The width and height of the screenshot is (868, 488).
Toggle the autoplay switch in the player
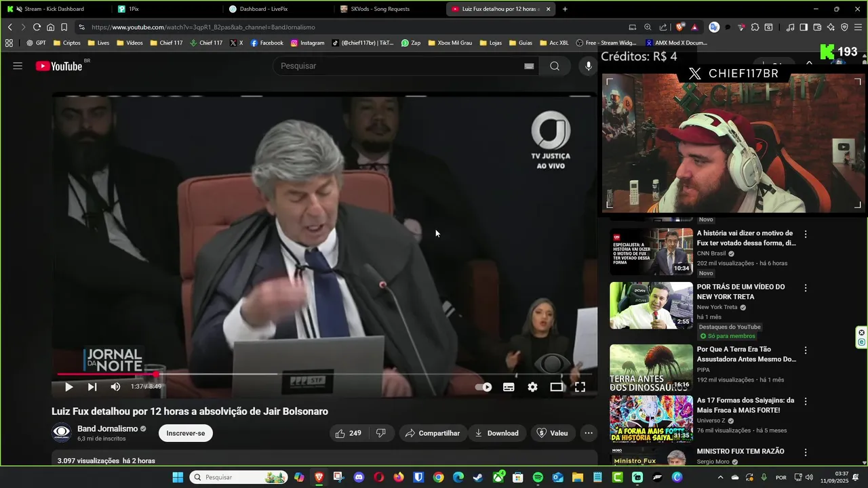point(484,387)
